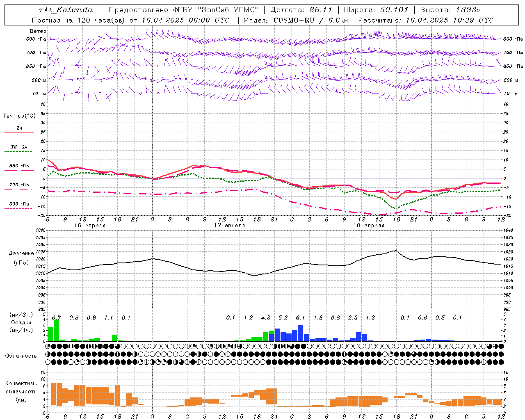Click the 3-hour precipitation value 4.2

click(266, 318)
